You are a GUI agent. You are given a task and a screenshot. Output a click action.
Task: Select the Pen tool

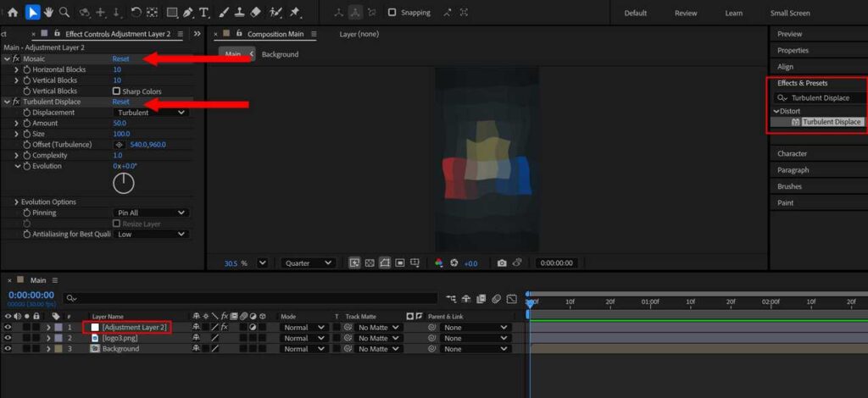[188, 12]
